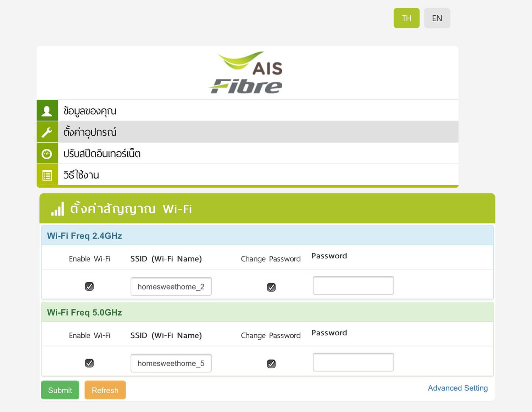
Task: Uncheck Enable Wi-Fi for 2.4GHz
Action: click(89, 286)
